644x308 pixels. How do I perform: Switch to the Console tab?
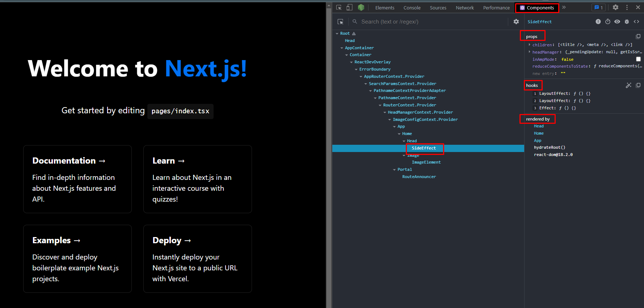tap(412, 8)
